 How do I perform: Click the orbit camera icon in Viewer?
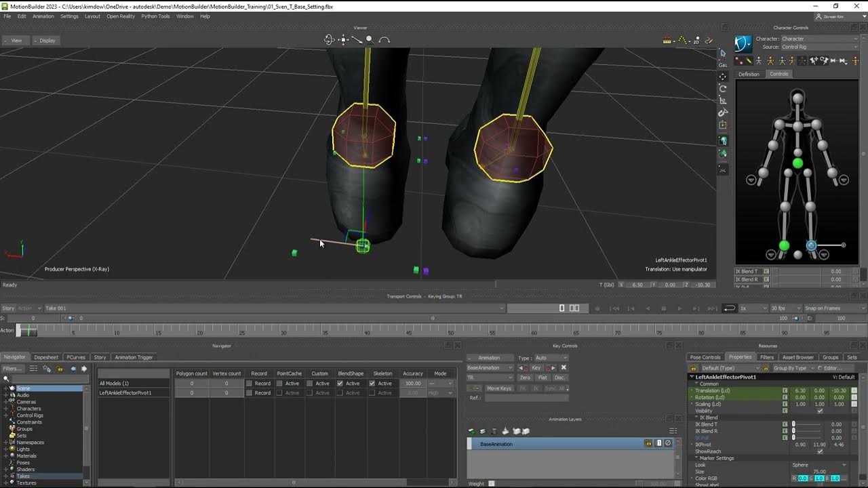(329, 40)
